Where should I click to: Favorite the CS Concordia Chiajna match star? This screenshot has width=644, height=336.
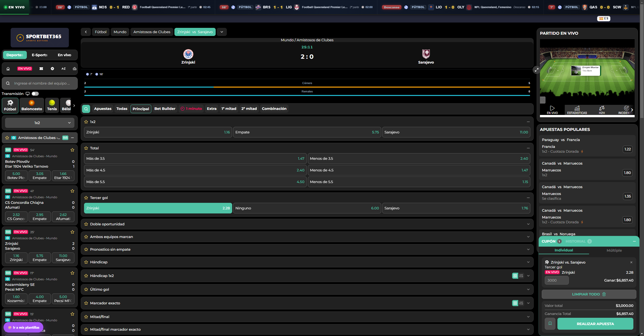[72, 191]
